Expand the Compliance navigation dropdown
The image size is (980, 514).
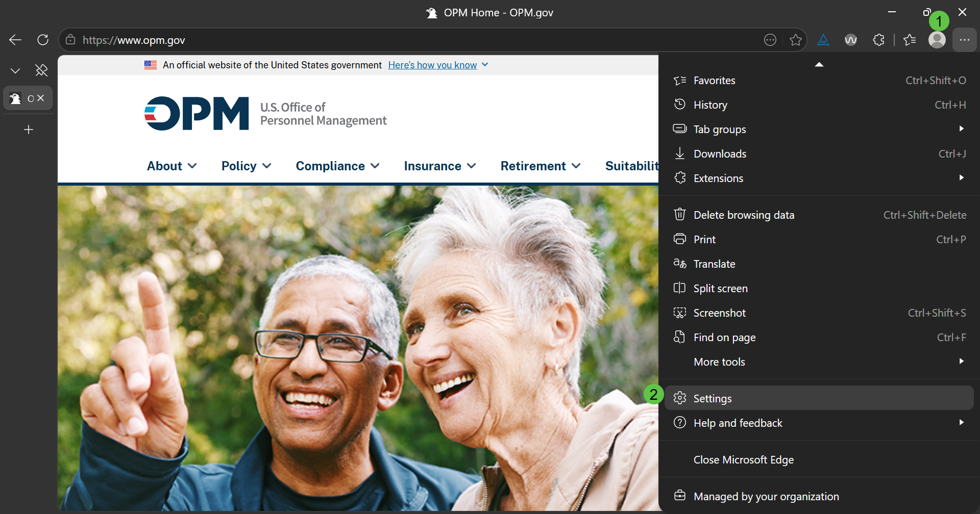(338, 166)
